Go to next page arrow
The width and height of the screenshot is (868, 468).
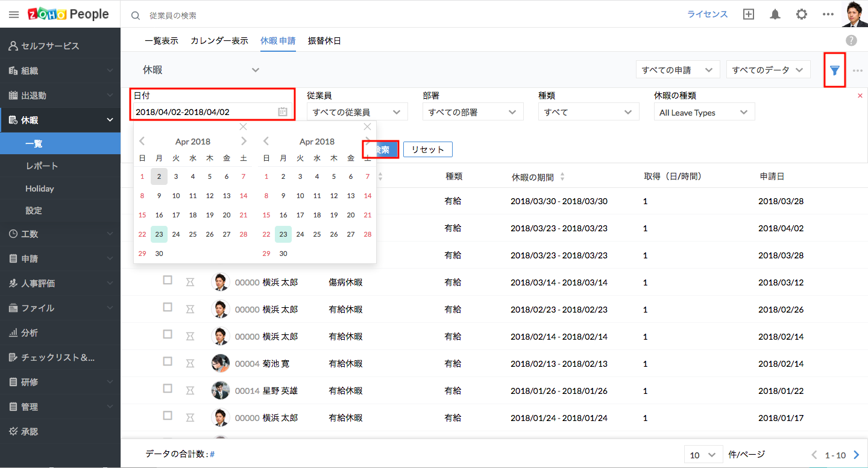click(x=856, y=455)
